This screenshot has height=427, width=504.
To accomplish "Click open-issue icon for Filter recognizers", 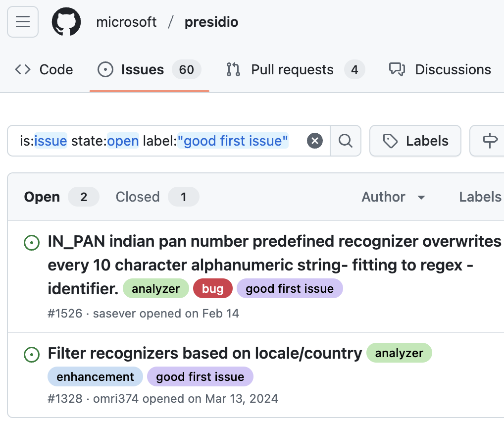I will (32, 354).
